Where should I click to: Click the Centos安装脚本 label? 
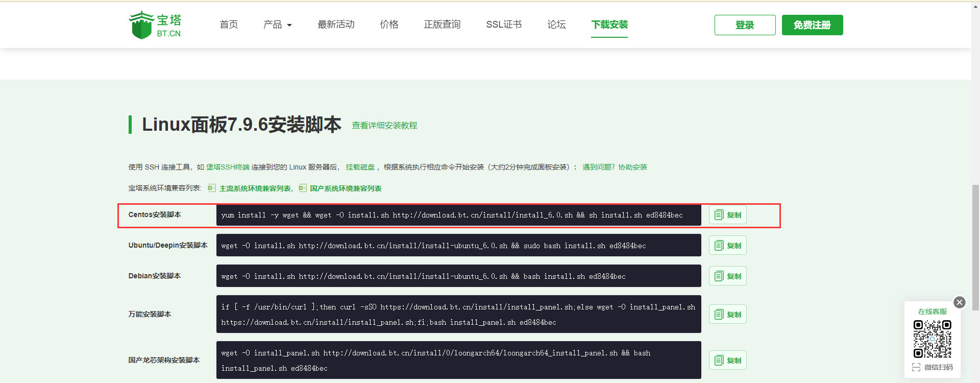click(x=155, y=214)
